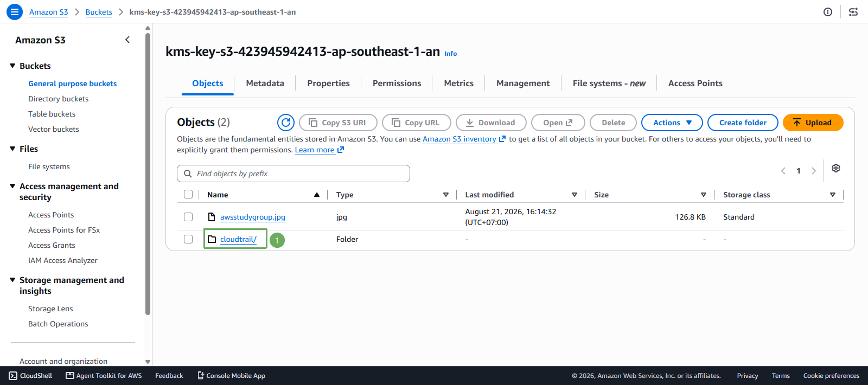Click the Delete button
This screenshot has width=868, height=385.
614,123
